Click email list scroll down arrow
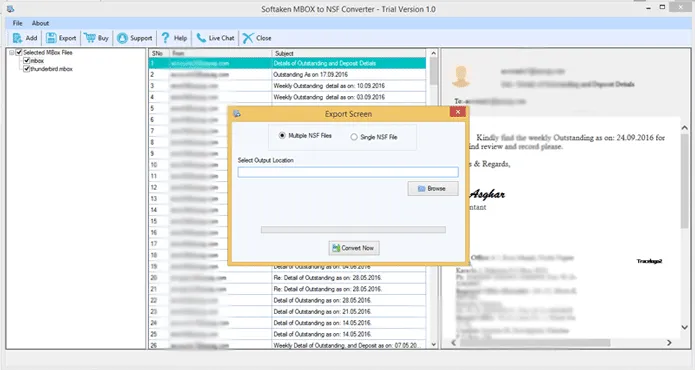This screenshot has width=695, height=370. click(433, 344)
